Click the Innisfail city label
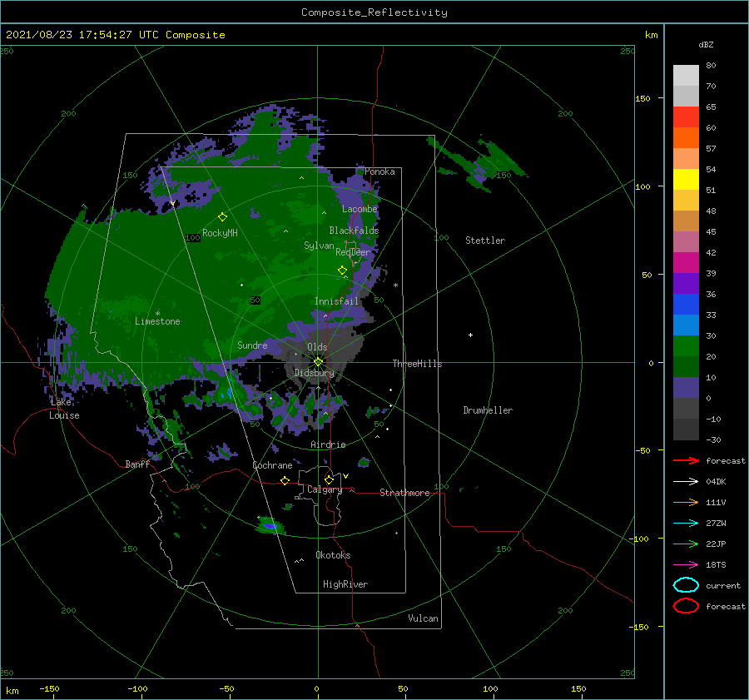This screenshot has width=749, height=700. pos(336,301)
